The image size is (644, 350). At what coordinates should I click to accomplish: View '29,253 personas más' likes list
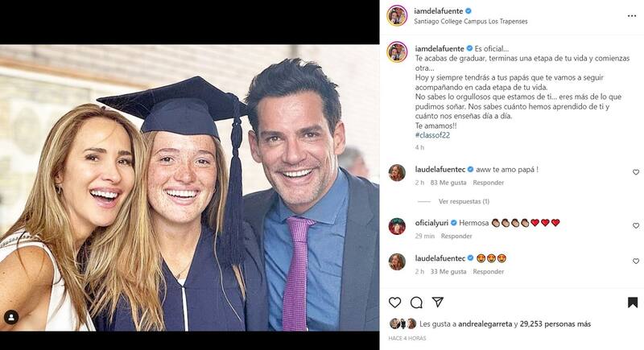click(x=555, y=324)
